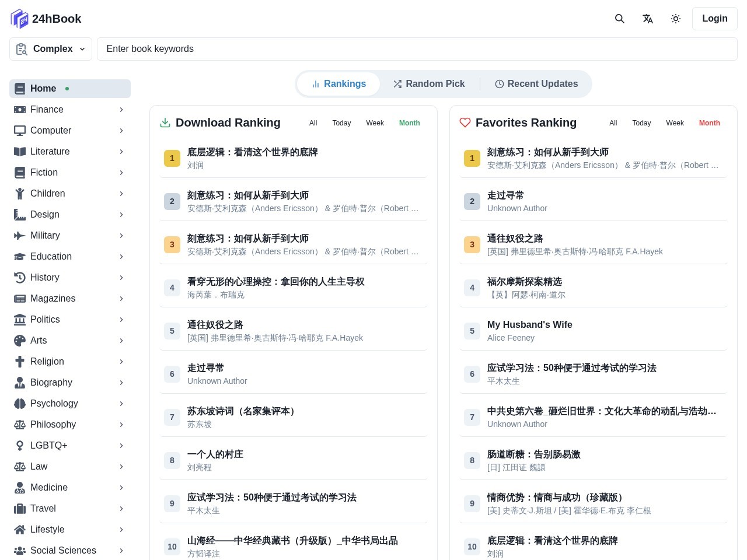The image size is (747, 560).
Task: Click the Design ruler icon
Action: tap(20, 215)
